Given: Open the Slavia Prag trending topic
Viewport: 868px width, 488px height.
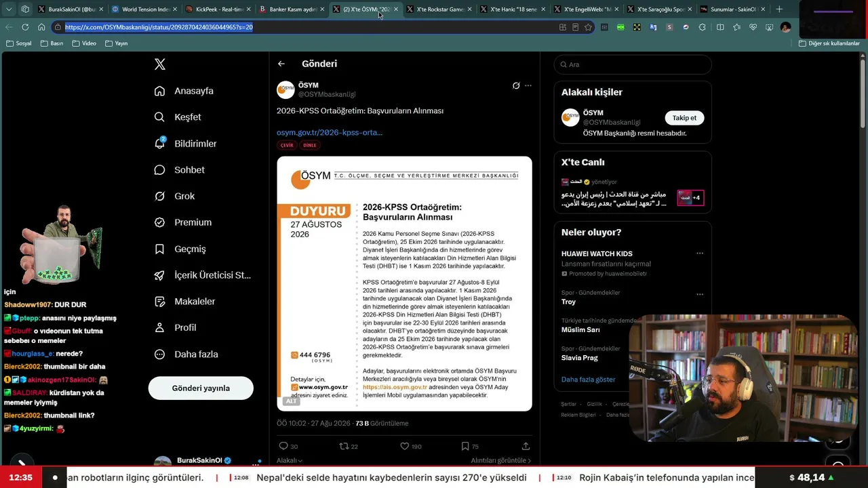Looking at the screenshot, I should 580,358.
